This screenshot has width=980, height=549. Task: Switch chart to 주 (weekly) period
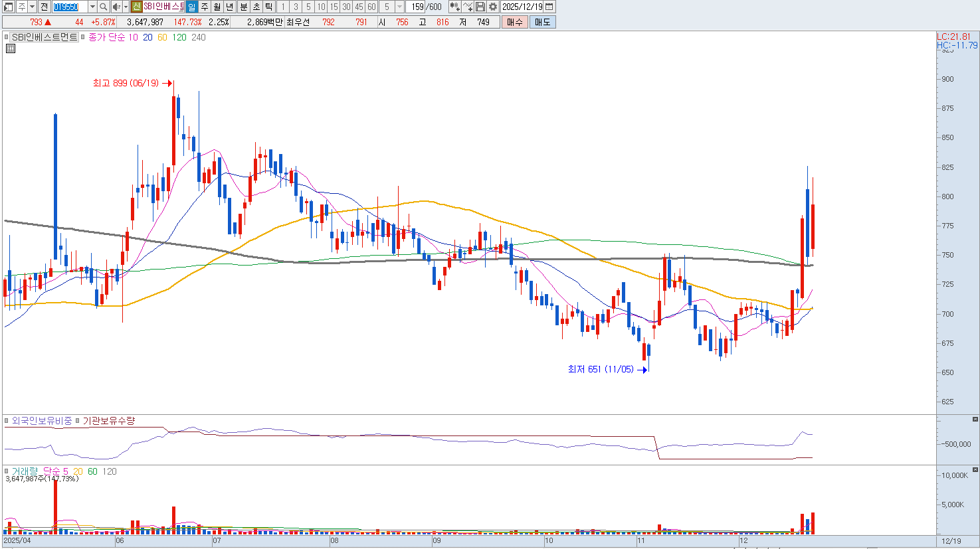[205, 7]
